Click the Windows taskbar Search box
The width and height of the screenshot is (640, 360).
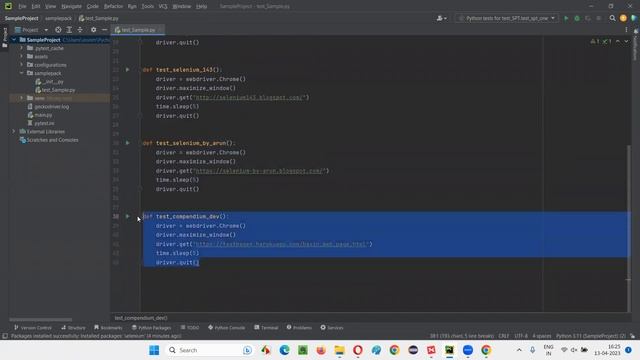(209, 350)
